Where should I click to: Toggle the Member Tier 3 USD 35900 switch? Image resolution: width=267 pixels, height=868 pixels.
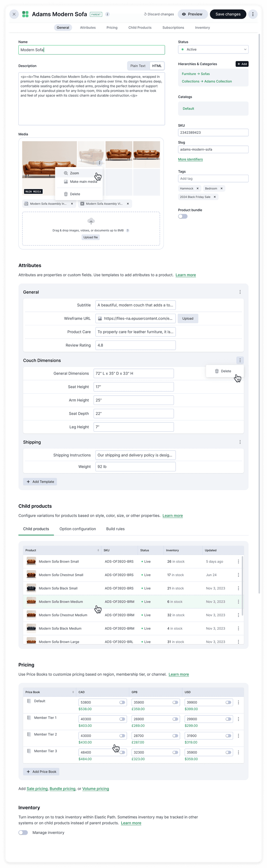(x=229, y=753)
